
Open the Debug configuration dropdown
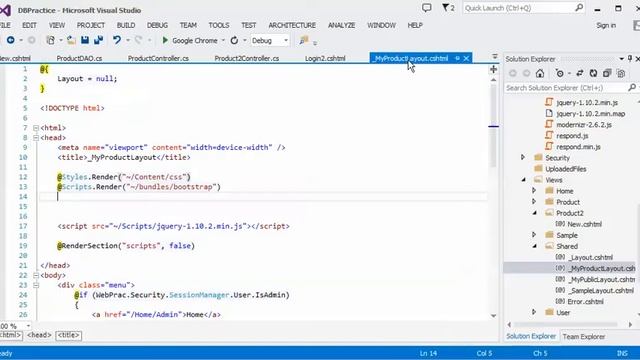click(286, 40)
